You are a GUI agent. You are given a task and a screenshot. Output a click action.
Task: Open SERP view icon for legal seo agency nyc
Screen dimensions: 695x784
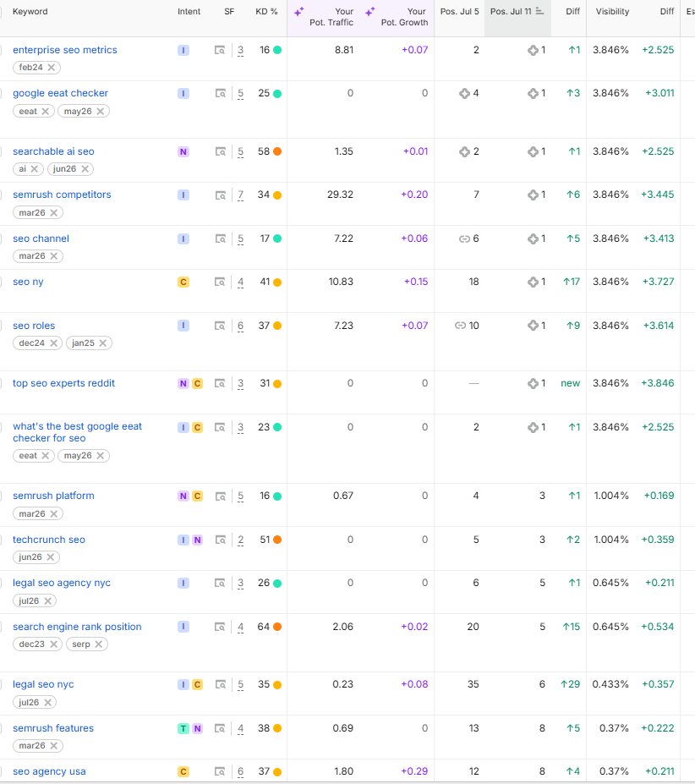(x=220, y=583)
